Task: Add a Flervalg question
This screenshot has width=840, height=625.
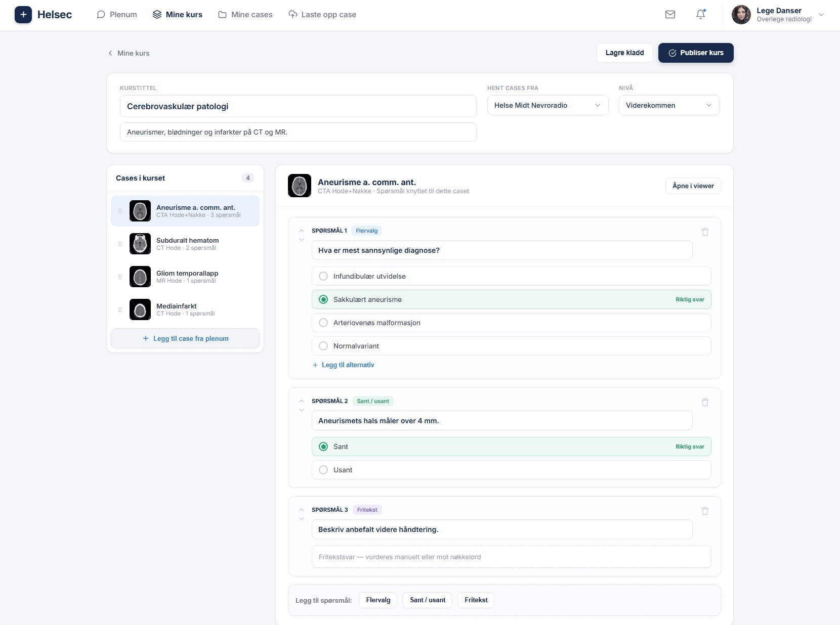Action: pos(378,600)
